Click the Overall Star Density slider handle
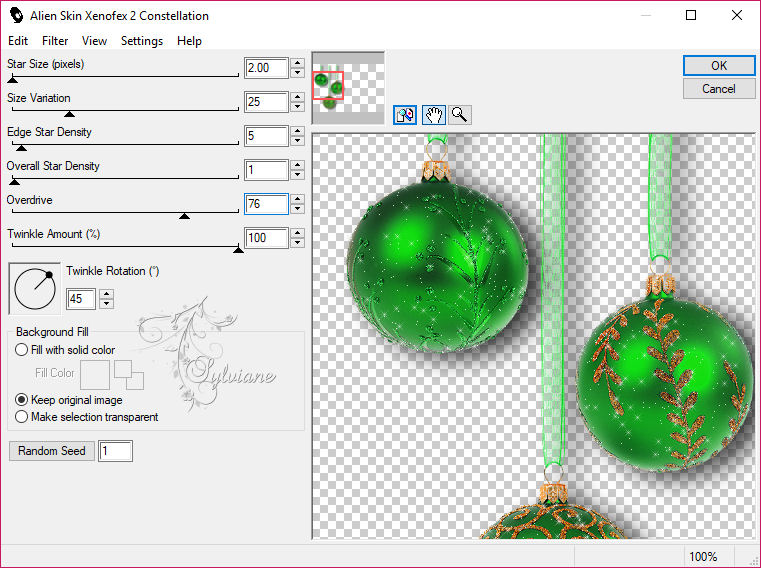Viewport: 761px width, 568px height. pos(15,182)
